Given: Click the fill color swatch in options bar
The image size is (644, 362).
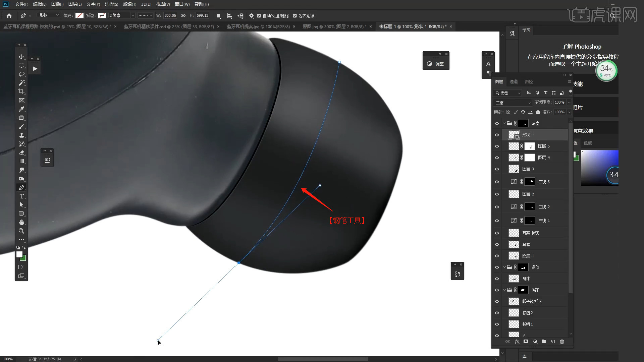Looking at the screenshot, I should [x=79, y=15].
